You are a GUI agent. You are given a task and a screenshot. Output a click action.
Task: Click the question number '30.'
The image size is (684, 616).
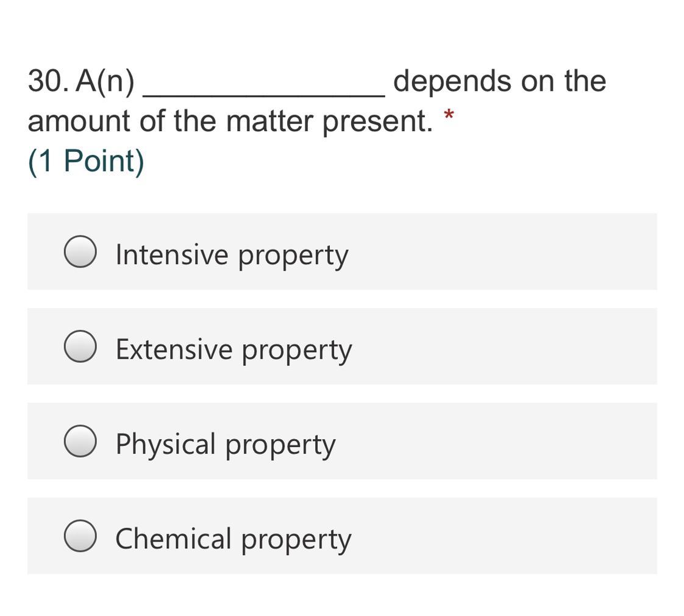pyautogui.click(x=48, y=81)
